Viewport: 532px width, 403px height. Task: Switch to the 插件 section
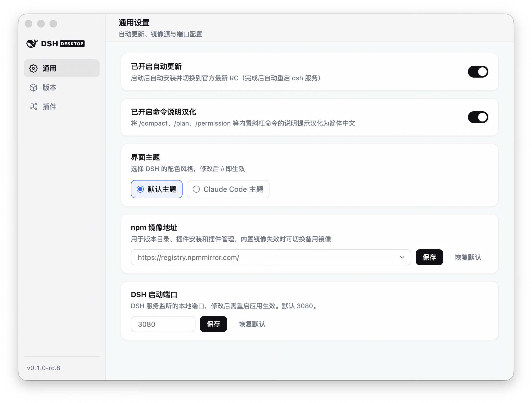[62, 107]
